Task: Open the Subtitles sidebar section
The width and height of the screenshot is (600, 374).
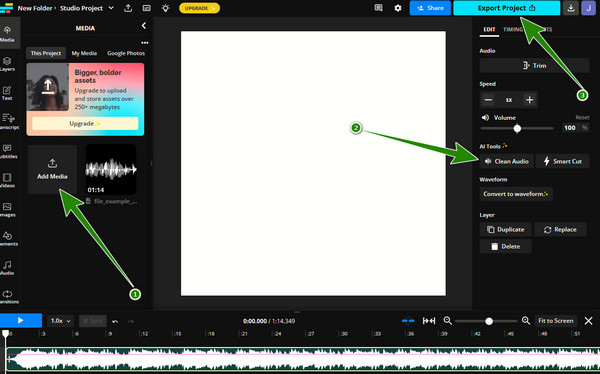Action: coord(8,151)
